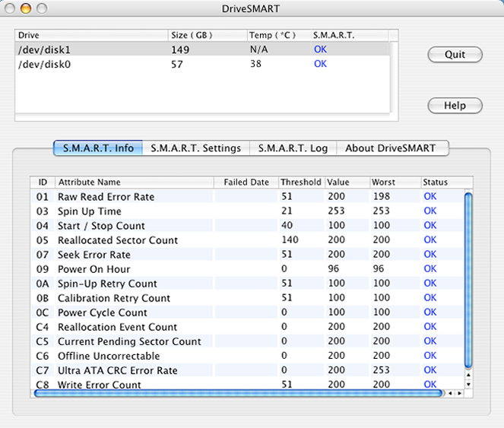The width and height of the screenshot is (504, 428).
Task: Click the S.M.A.R.T. column header in drive list
Action: (x=350, y=35)
